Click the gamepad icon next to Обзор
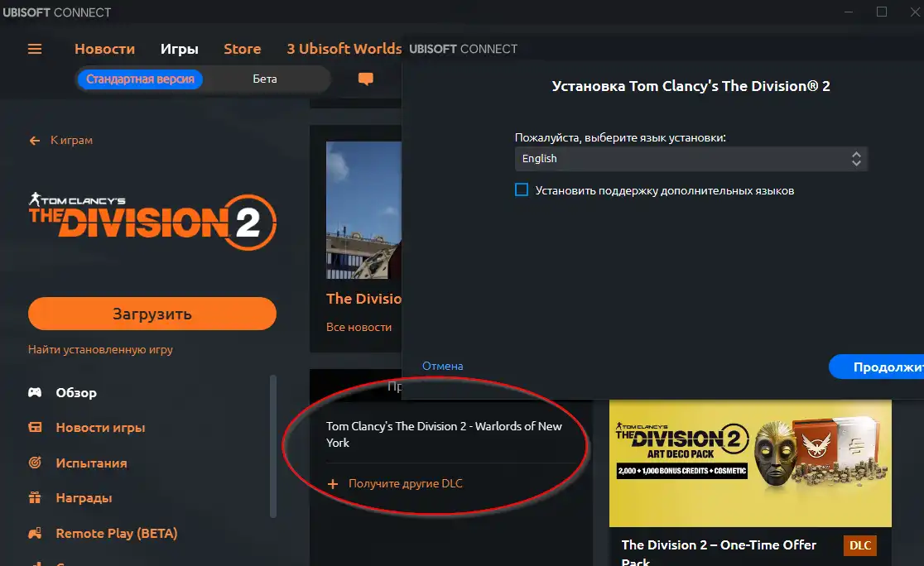The height and width of the screenshot is (566, 924). 36,392
